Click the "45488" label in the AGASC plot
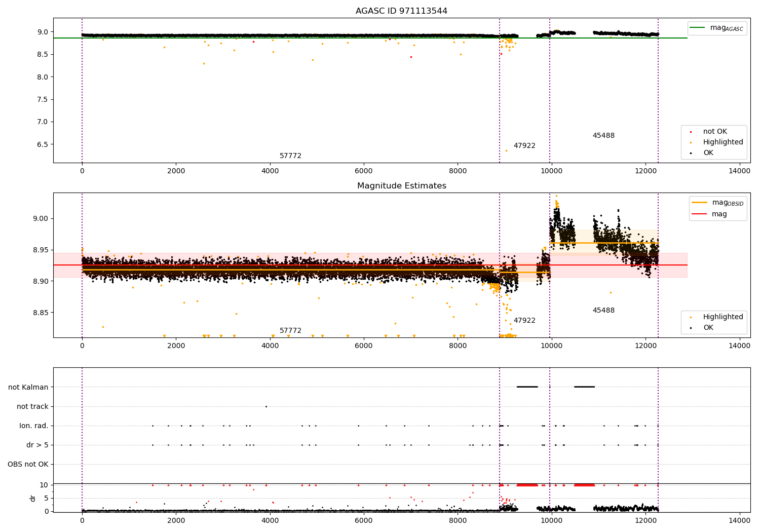Screen dimensions: 760x532 pos(603,136)
